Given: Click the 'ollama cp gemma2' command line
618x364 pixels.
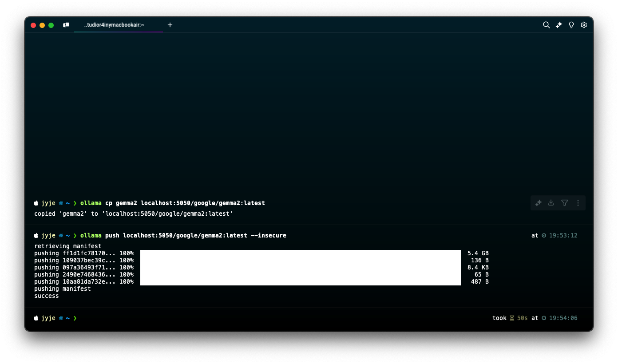Looking at the screenshot, I should coord(172,203).
